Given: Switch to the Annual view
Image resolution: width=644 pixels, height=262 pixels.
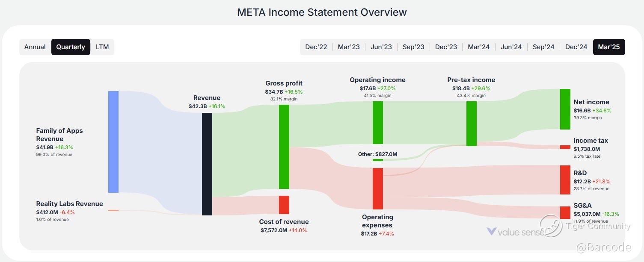Looking at the screenshot, I should 35,47.
